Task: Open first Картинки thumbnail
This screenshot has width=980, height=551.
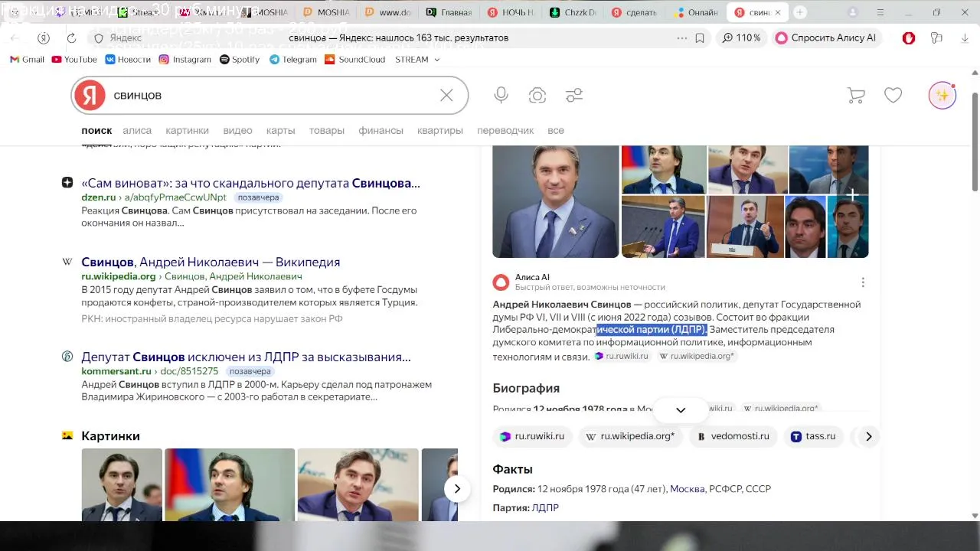Action: click(122, 485)
